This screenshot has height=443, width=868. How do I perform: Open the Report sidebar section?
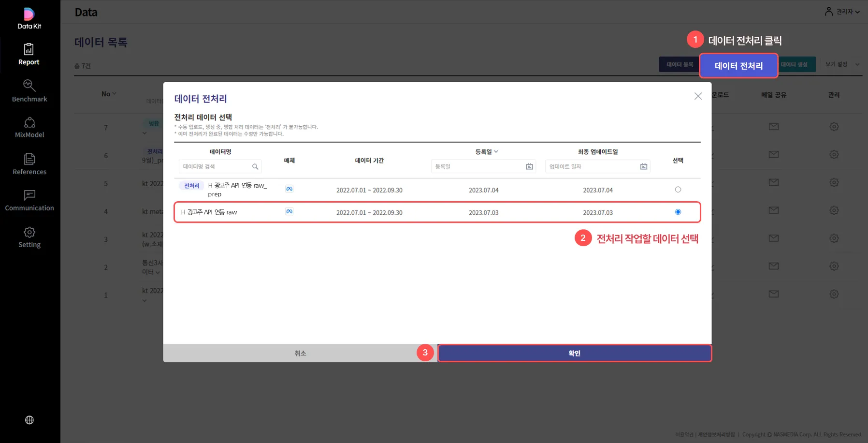click(29, 54)
